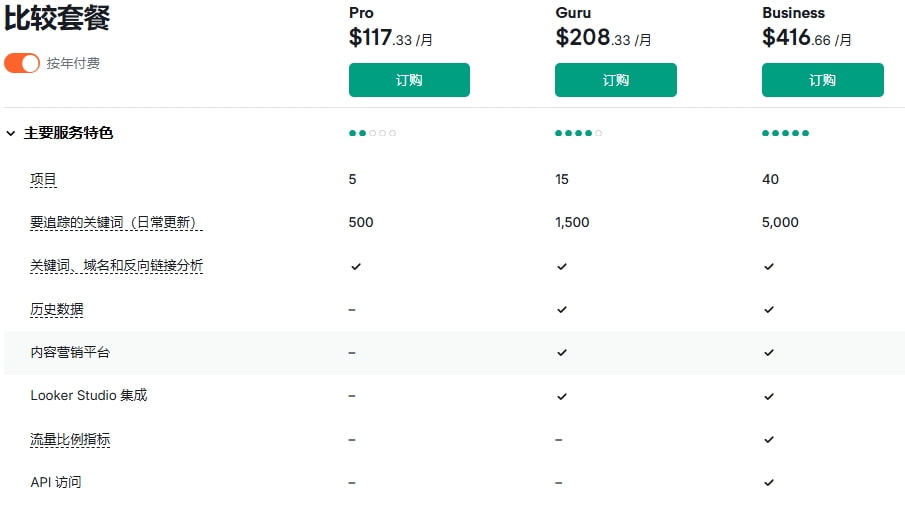Click the 主要服务特色 section heading

(x=68, y=133)
